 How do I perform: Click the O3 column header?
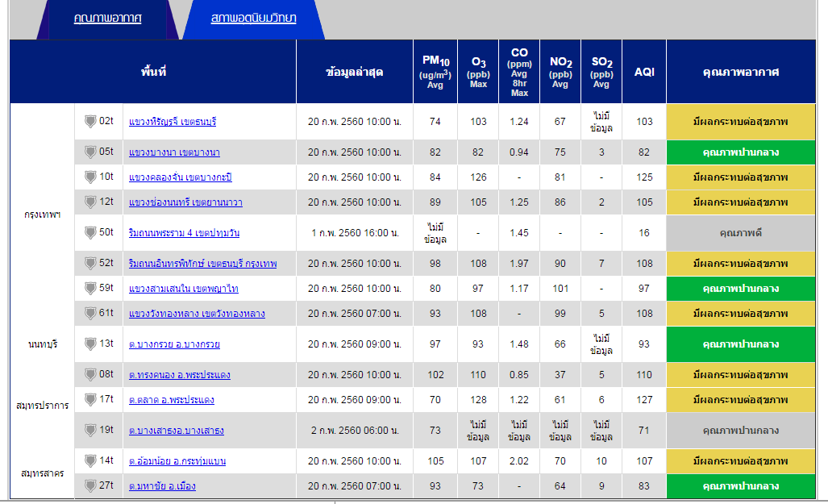pos(478,71)
